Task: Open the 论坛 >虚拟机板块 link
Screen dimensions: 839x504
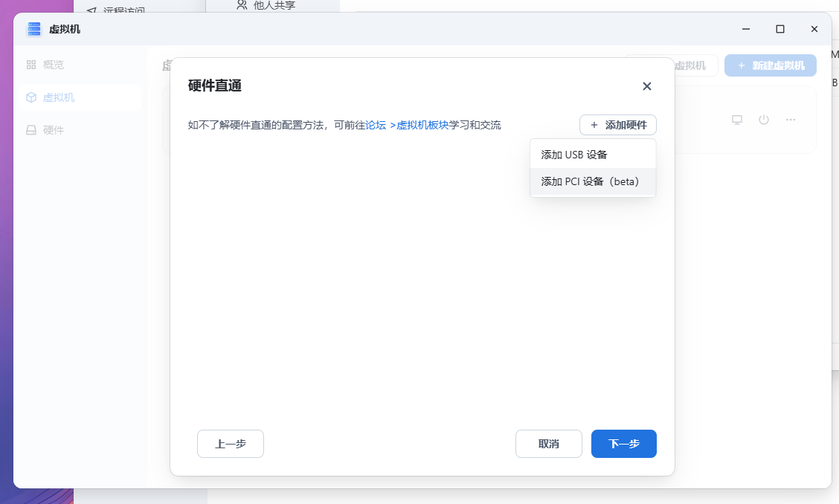Action: tap(407, 125)
